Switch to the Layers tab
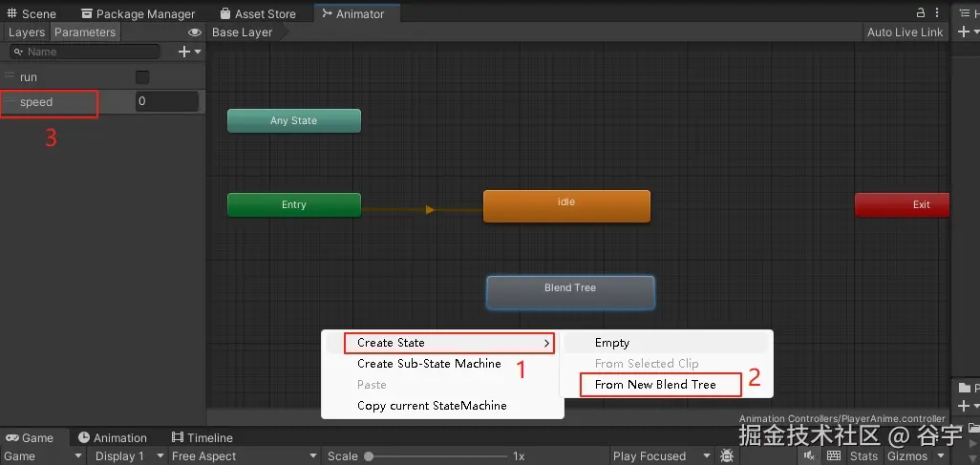This screenshot has height=465, width=980. click(26, 32)
